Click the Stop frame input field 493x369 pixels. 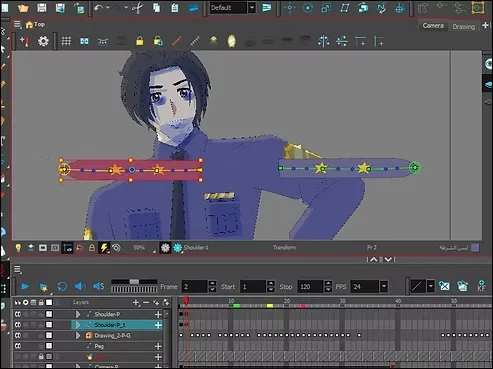[310, 286]
